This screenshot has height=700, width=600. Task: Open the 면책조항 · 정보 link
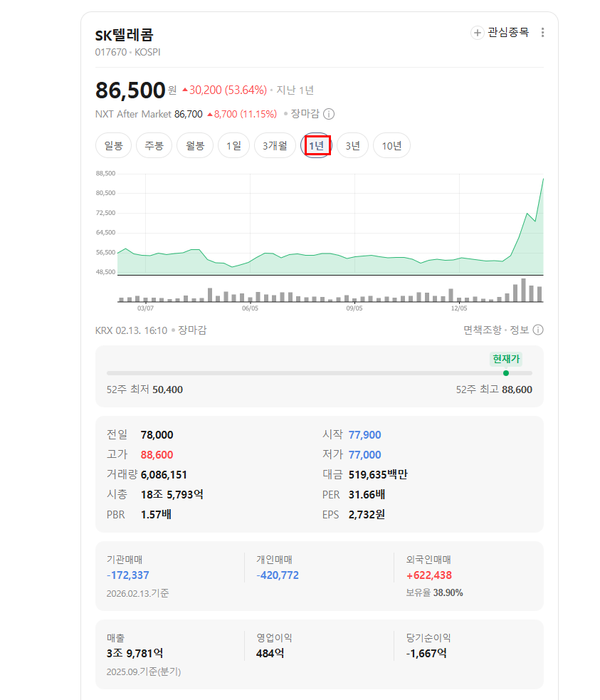pyautogui.click(x=496, y=330)
